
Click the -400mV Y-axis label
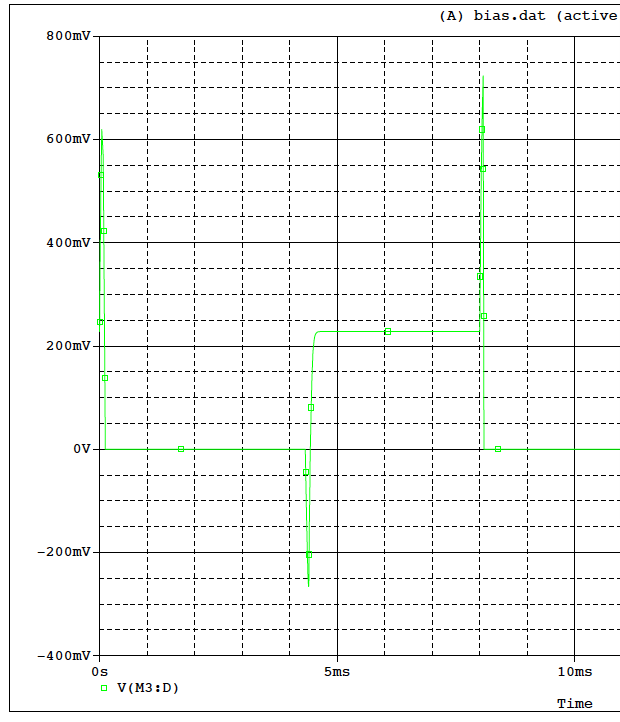point(64,656)
